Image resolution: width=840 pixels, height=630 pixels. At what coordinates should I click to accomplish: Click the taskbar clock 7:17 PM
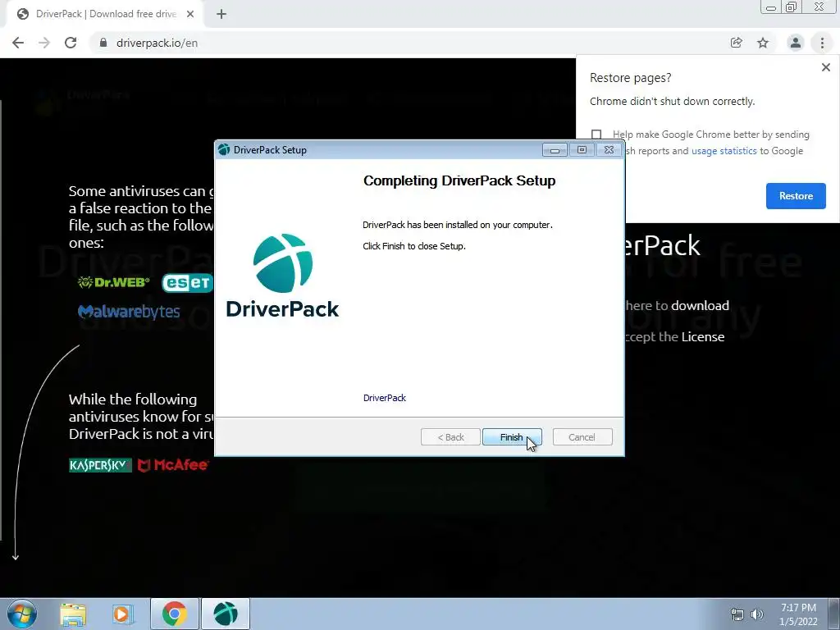(x=798, y=614)
